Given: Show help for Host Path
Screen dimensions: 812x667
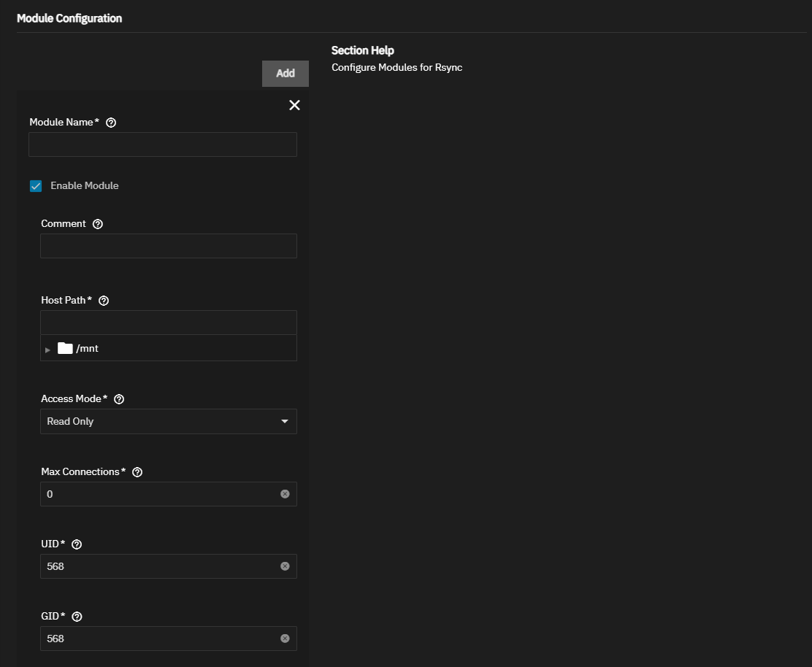Looking at the screenshot, I should click(104, 301).
